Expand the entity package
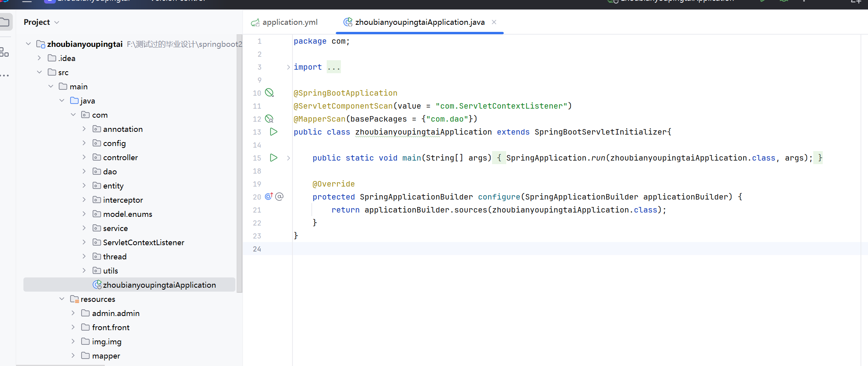Image resolution: width=868 pixels, height=366 pixels. tap(84, 186)
